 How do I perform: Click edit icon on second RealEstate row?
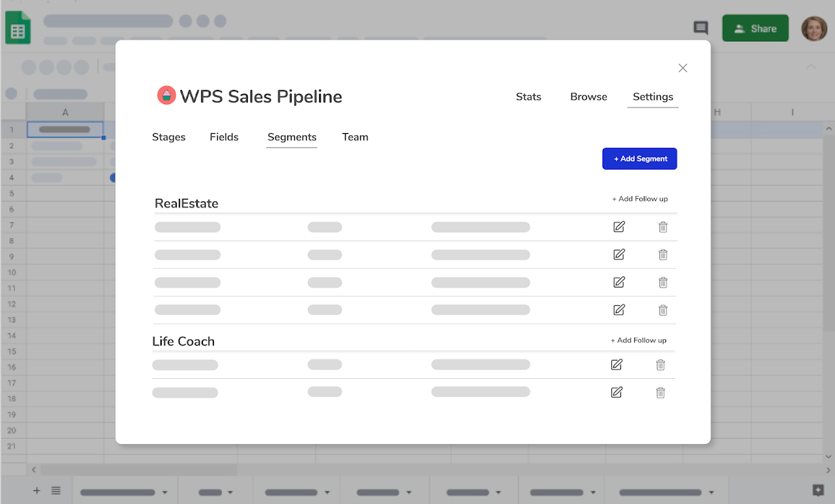(619, 254)
